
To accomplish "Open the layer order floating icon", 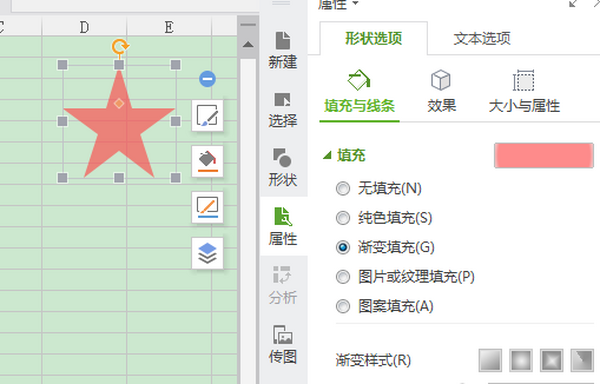I will 207,253.
